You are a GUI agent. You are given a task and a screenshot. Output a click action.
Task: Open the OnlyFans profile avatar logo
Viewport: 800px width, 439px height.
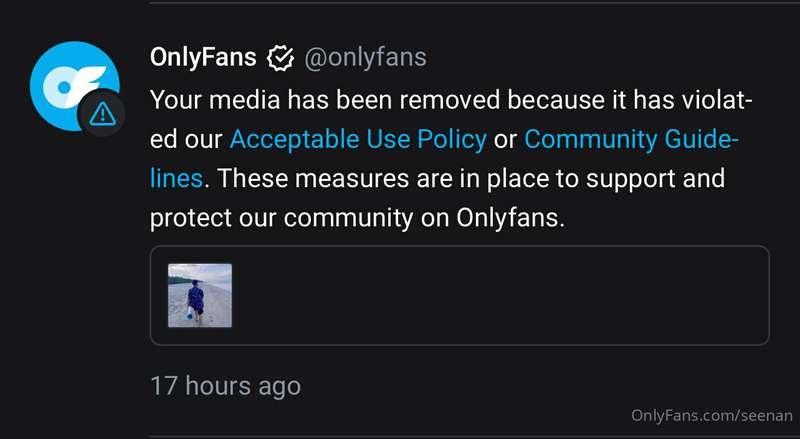(x=74, y=85)
